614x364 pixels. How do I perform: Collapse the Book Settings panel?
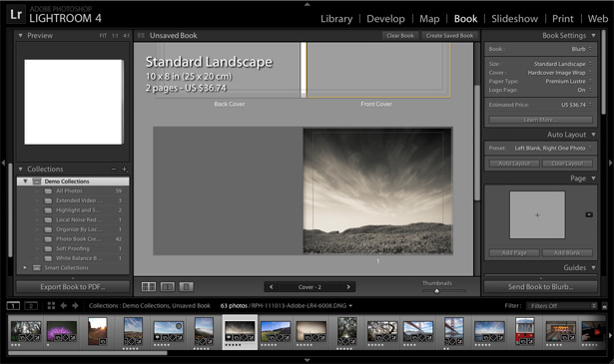click(x=594, y=36)
